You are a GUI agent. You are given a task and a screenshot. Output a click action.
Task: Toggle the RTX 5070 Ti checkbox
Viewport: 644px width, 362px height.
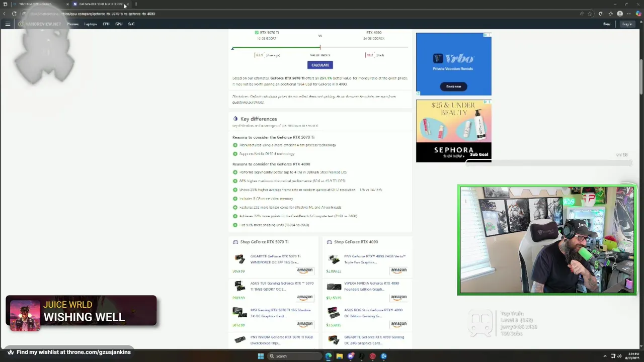[257, 32]
